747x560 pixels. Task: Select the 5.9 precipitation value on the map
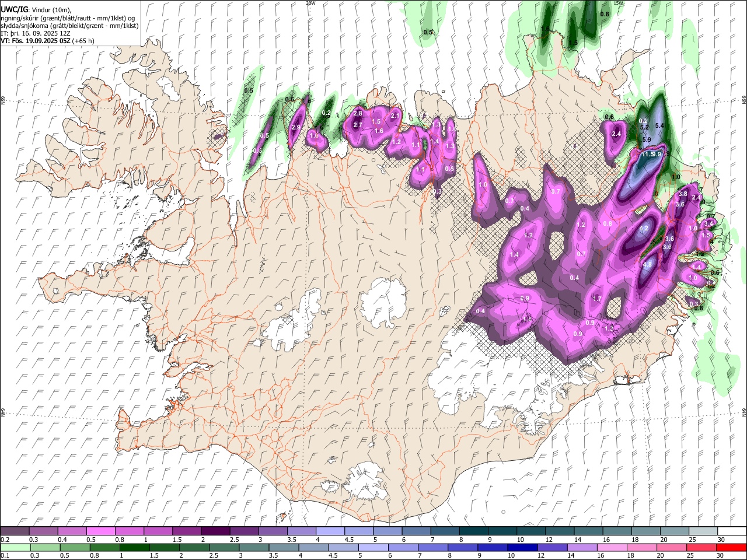tap(647, 140)
